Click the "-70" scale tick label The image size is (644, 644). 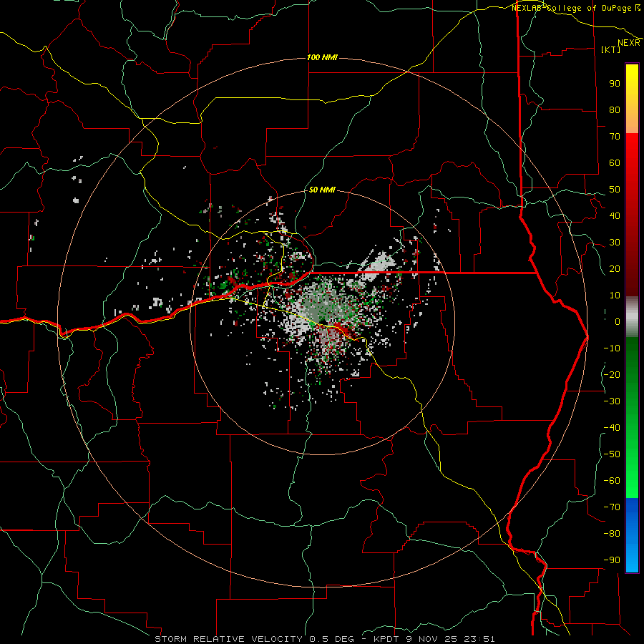pyautogui.click(x=612, y=507)
